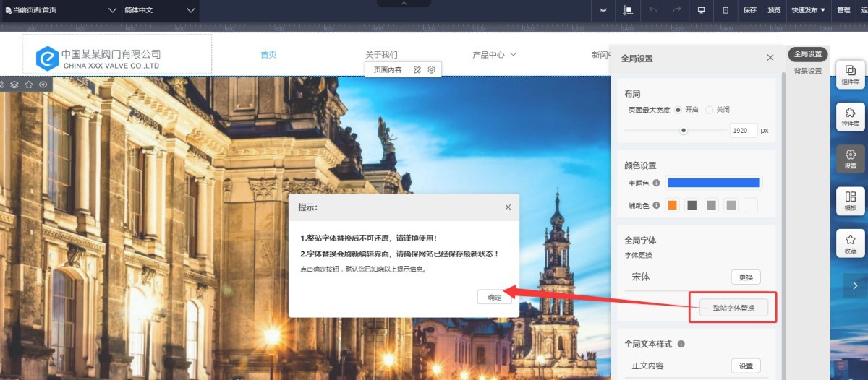The image size is (868, 380).
Task: Expand right sidebar arrow button
Action: 855,285
